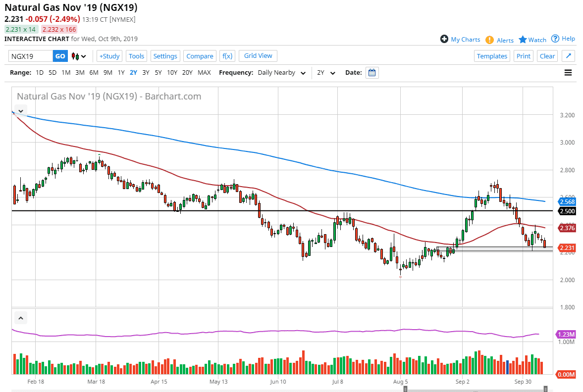This screenshot has height=392, width=583.
Task: Open the 2Y period dropdown
Action: [326, 73]
